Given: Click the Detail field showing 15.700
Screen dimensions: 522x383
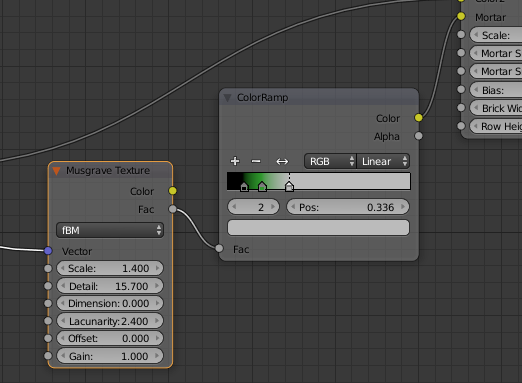Looking at the screenshot, I should 110,286.
